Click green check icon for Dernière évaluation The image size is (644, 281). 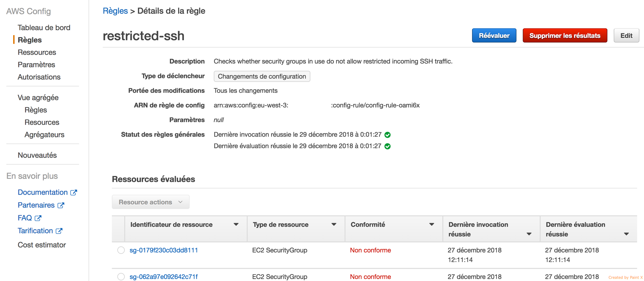click(x=388, y=146)
